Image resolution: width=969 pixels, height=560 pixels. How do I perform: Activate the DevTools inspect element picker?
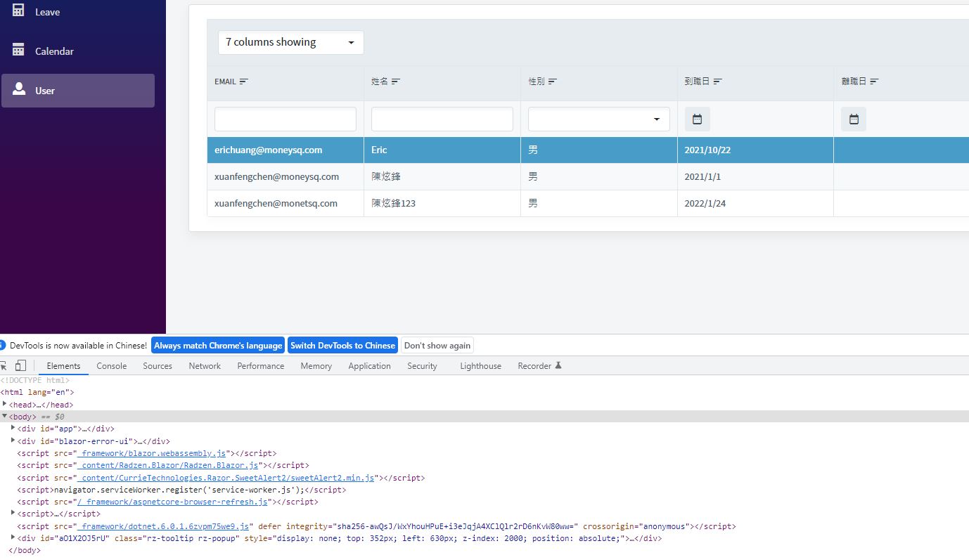pyautogui.click(x=3, y=365)
